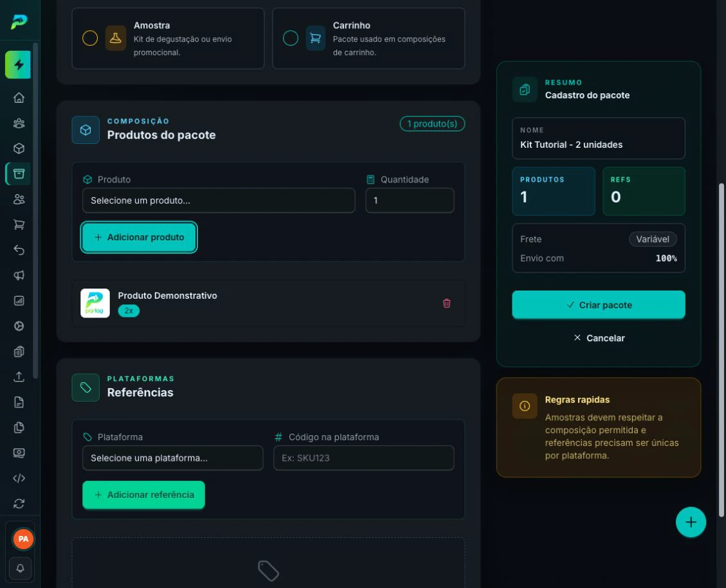Open the returns undo-arrow sidebar icon
This screenshot has height=588, width=726.
tap(19, 250)
